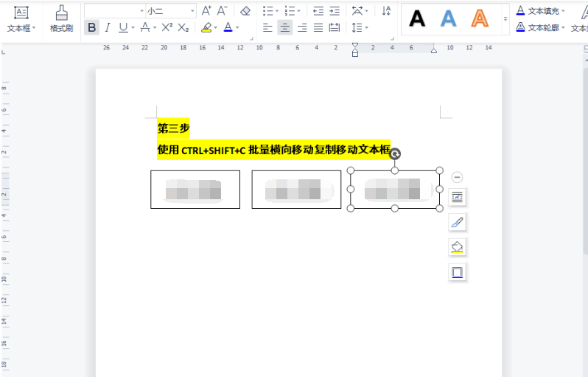Click the increase font size icon
Viewport: 588px width, 377px height.
[206, 10]
